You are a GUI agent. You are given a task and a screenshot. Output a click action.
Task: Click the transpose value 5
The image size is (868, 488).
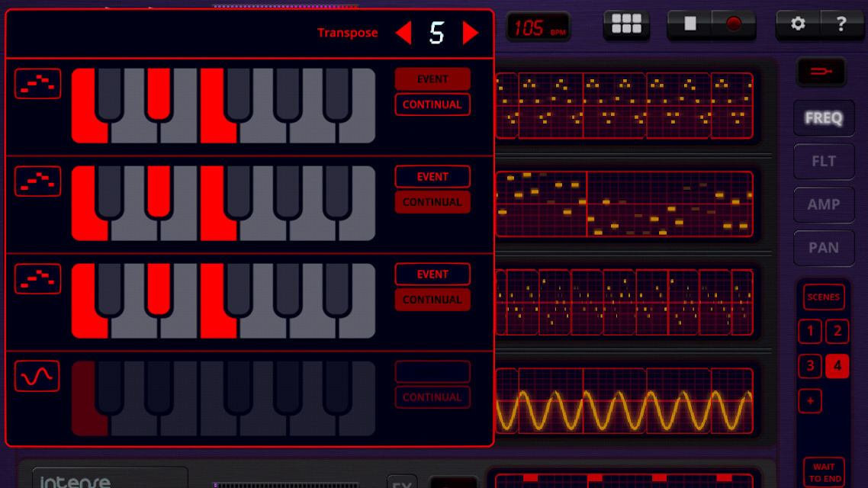pos(437,34)
